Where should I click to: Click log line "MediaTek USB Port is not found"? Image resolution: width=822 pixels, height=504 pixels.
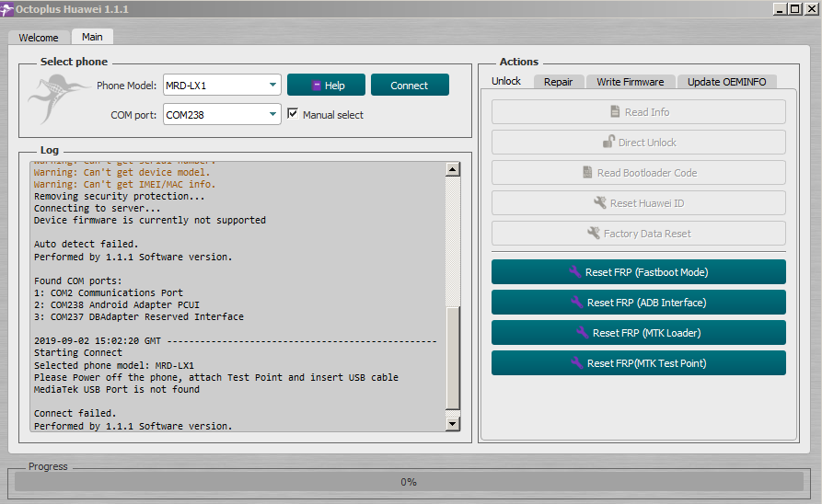[117, 389]
